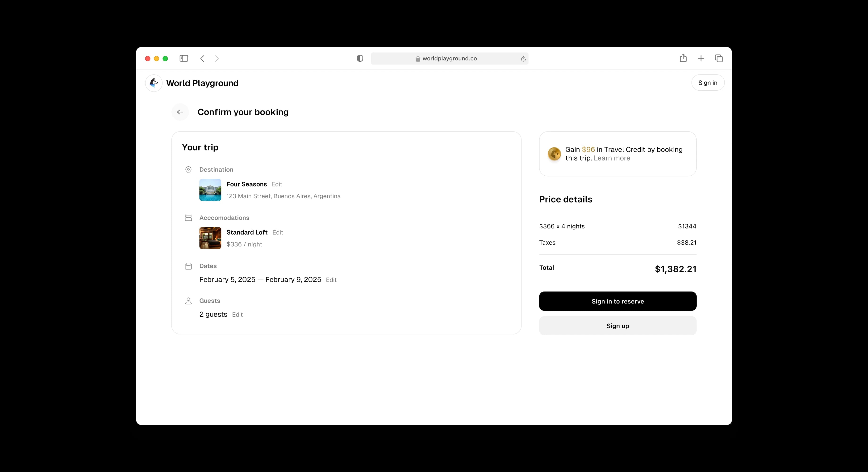The image size is (868, 472).
Task: Edit the February trip dates
Action: 331,280
